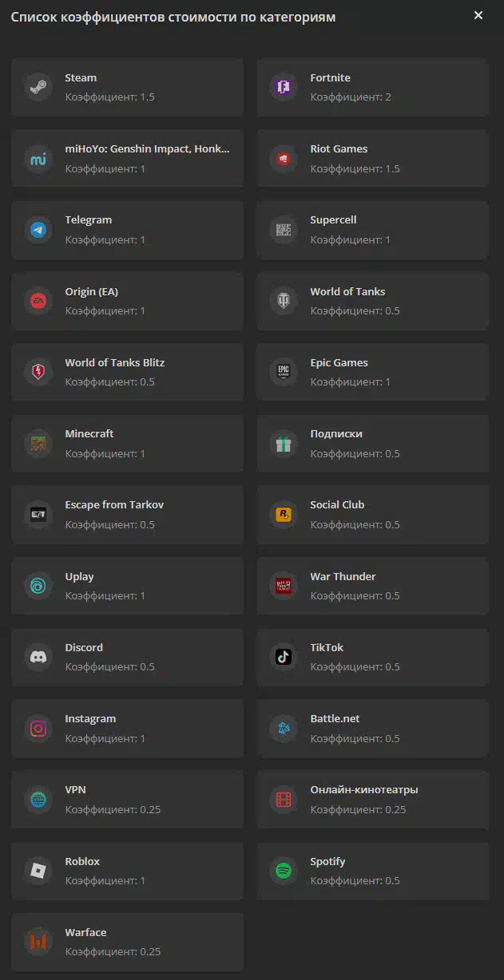Viewport: 504px width, 980px height.
Task: Click the Fortnite purple icon
Action: pos(283,87)
